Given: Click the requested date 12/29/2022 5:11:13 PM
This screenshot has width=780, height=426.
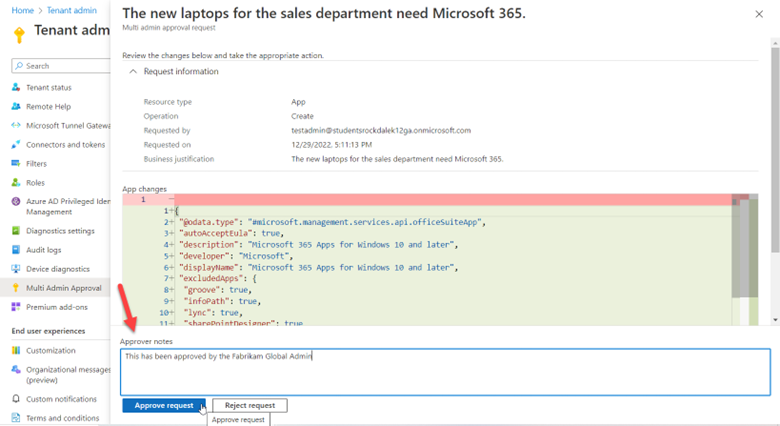Looking at the screenshot, I should click(332, 145).
